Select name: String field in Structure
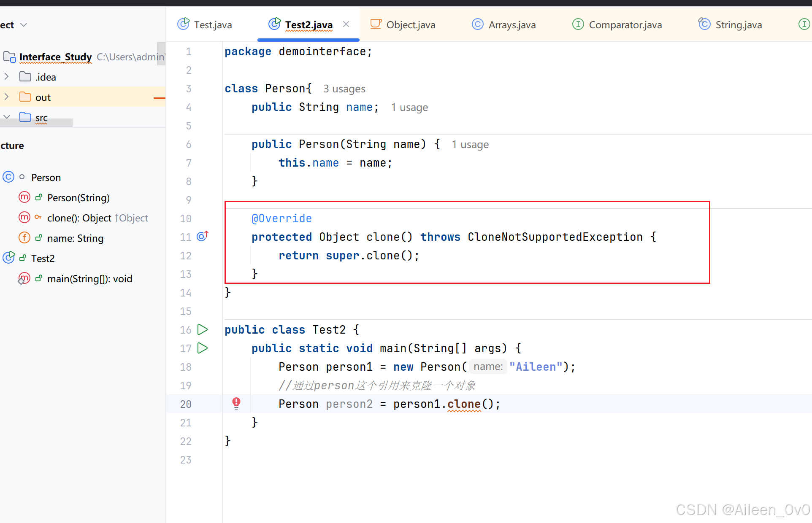This screenshot has width=812, height=523. [75, 238]
